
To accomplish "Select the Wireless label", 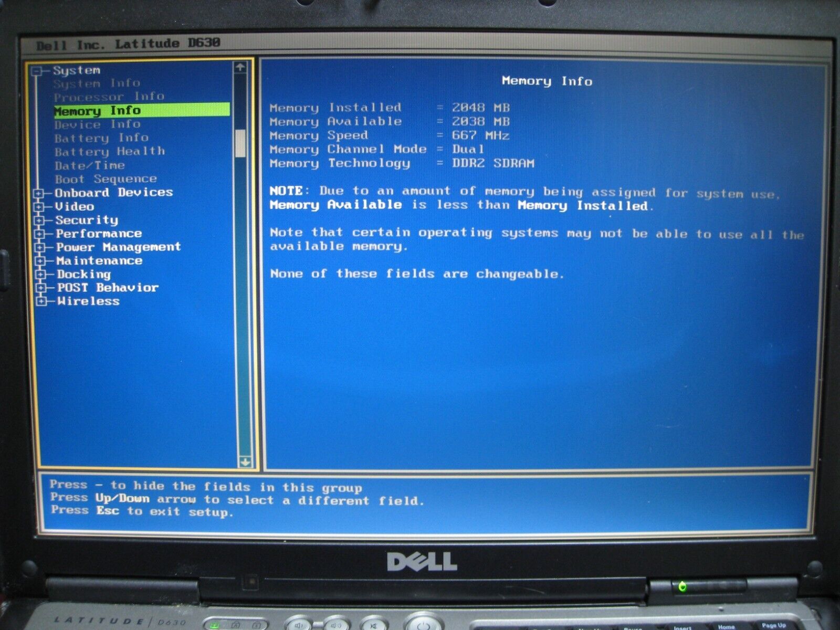I will pos(88,301).
